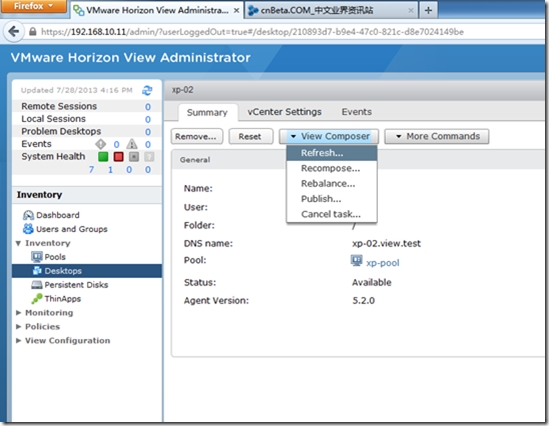Close the VMware Horizon View tab

point(237,11)
